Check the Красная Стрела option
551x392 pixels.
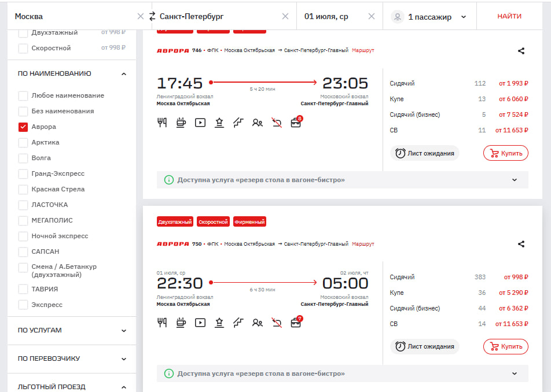pos(23,189)
